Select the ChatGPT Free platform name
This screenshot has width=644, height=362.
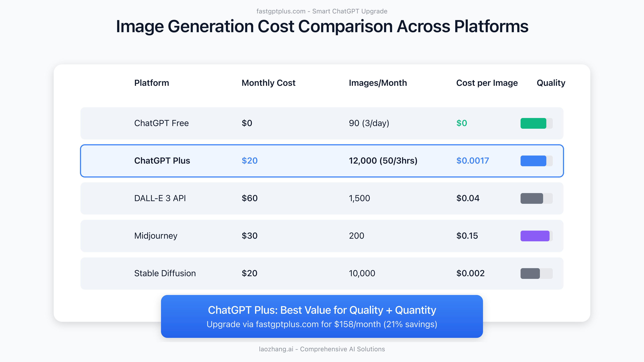pyautogui.click(x=161, y=123)
